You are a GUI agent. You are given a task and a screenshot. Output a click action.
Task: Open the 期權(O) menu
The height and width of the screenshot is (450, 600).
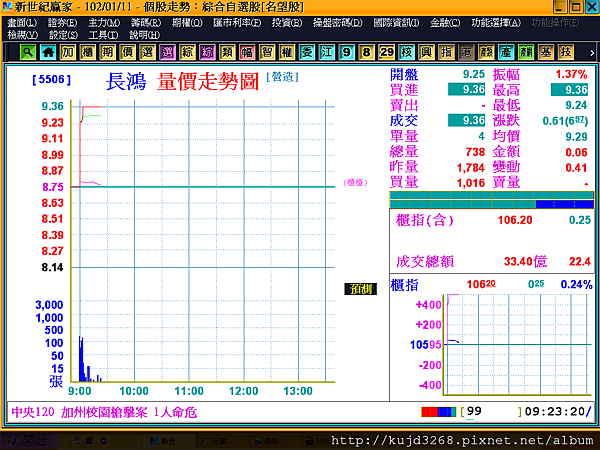click(187, 23)
